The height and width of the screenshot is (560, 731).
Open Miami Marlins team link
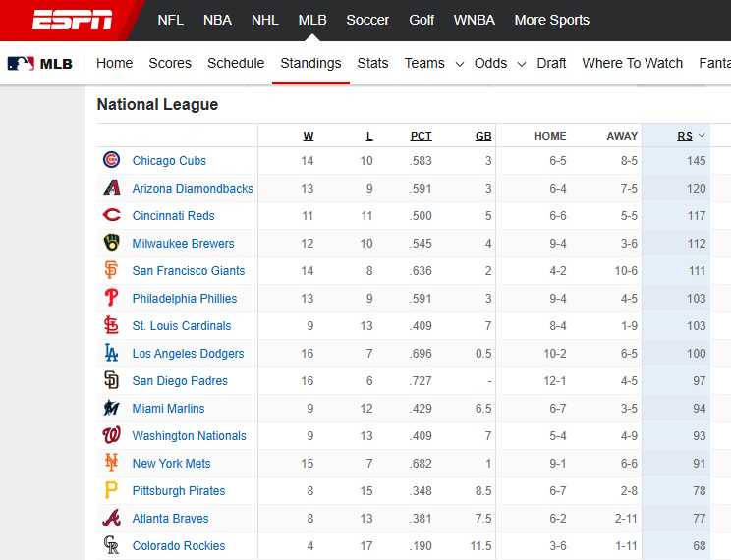coord(168,409)
